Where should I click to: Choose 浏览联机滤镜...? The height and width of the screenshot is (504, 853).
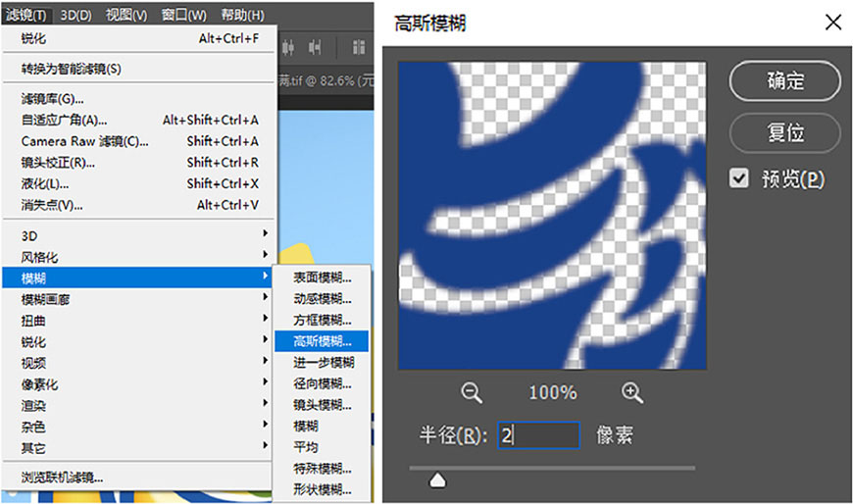[x=139, y=478]
